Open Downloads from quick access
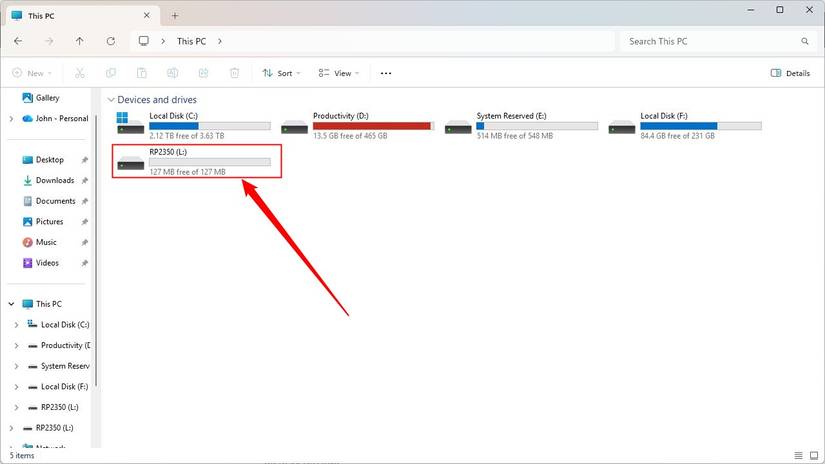This screenshot has width=825, height=464. click(x=54, y=181)
